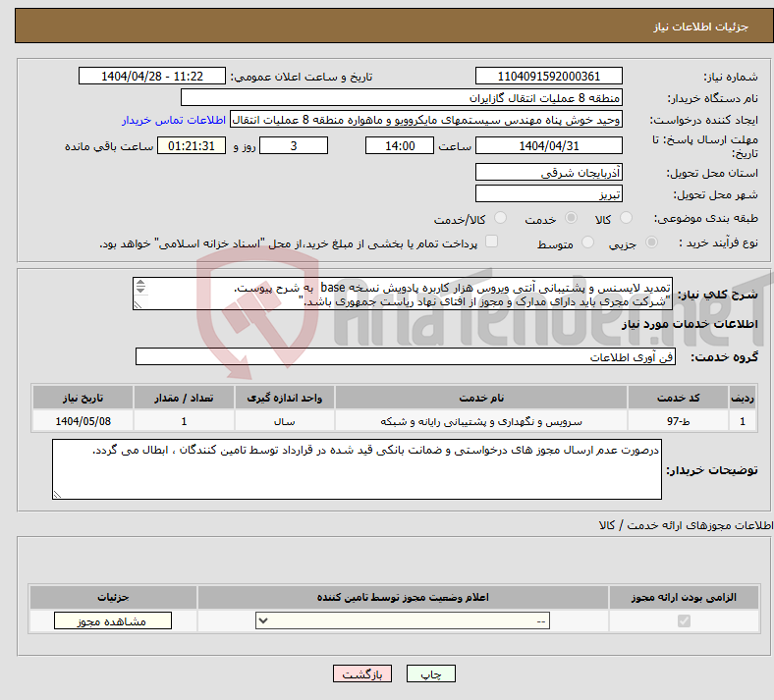
Task: Click the buyer organization name field
Action: tap(402, 97)
